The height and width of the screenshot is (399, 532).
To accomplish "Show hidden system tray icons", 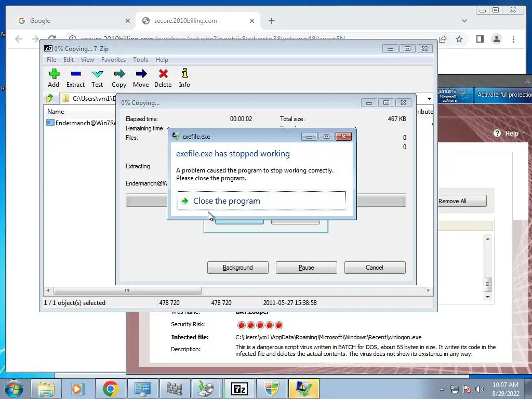I will 442,389.
